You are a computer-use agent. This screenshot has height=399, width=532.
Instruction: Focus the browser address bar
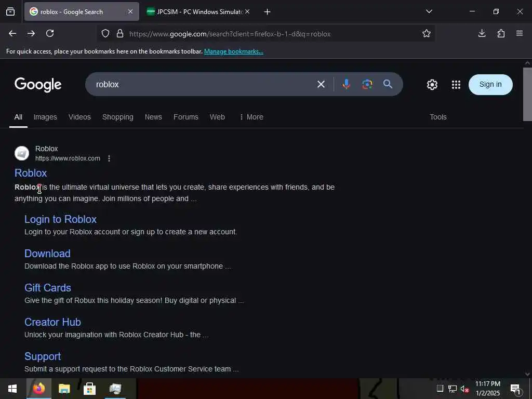click(265, 34)
